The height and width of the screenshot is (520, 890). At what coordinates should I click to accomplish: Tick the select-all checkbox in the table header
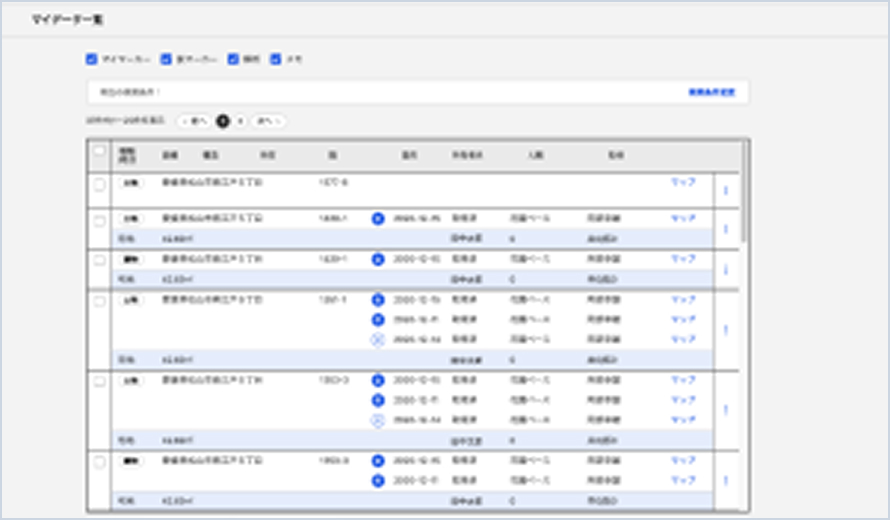(99, 151)
